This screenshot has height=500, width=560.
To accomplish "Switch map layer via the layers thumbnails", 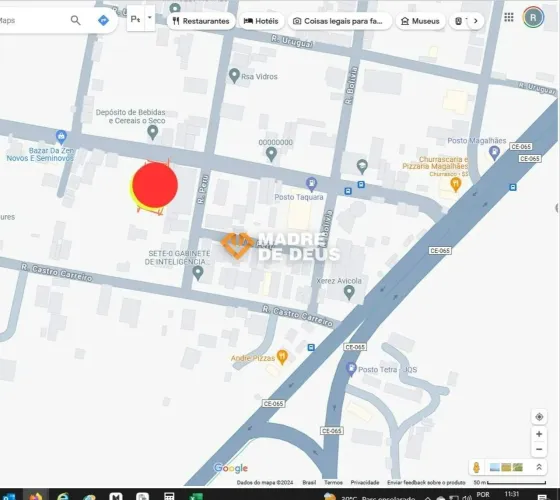I will 506,467.
